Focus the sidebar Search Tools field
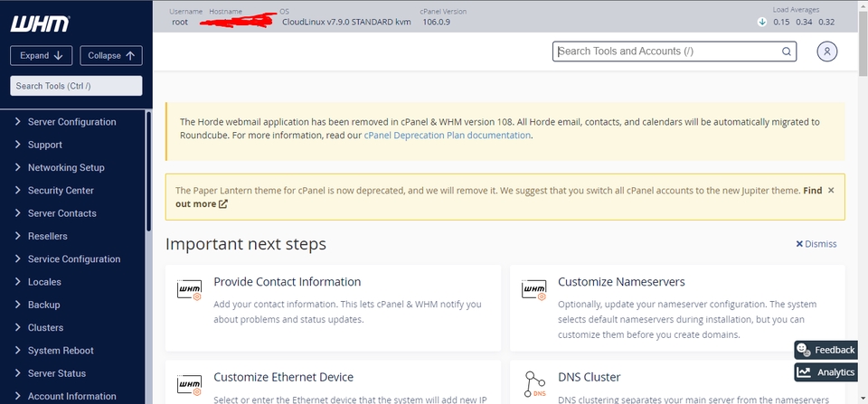868x404 pixels. pyautogui.click(x=76, y=86)
